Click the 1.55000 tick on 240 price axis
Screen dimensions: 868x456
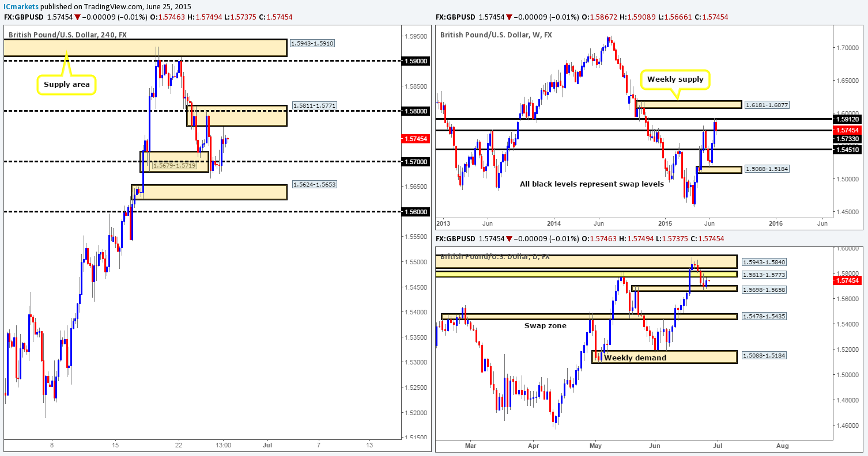tap(416, 262)
